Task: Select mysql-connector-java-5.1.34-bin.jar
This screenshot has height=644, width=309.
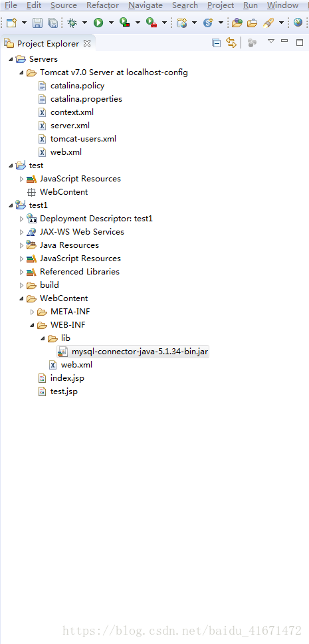Action: click(140, 351)
